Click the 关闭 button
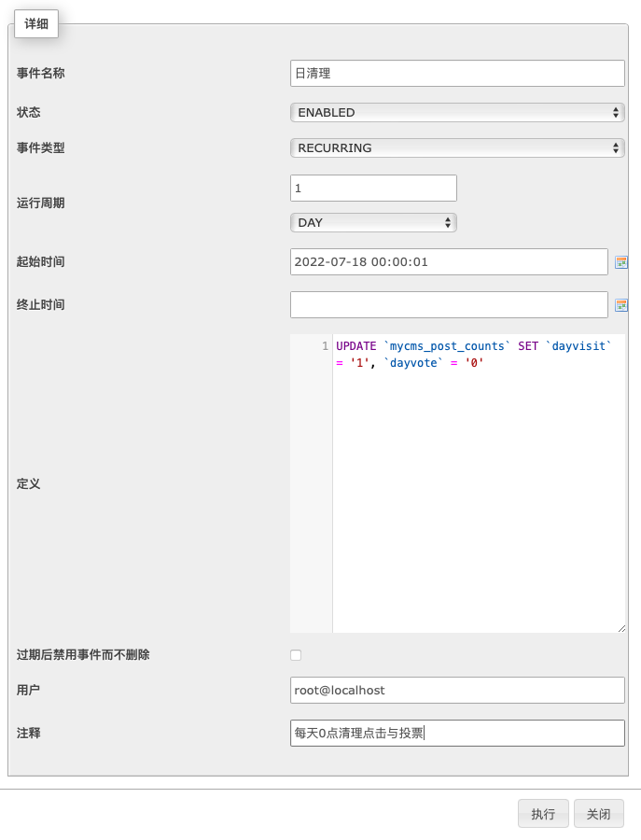This screenshot has width=641, height=840. [598, 814]
